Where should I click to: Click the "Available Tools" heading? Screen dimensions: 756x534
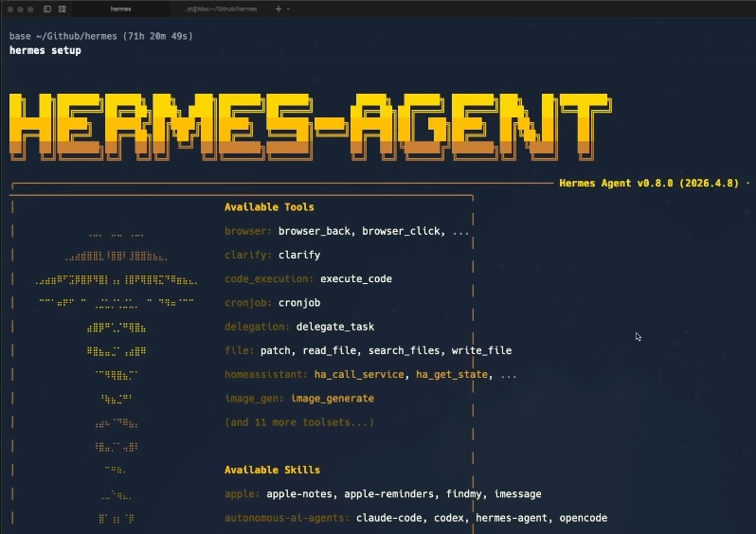[269, 207]
